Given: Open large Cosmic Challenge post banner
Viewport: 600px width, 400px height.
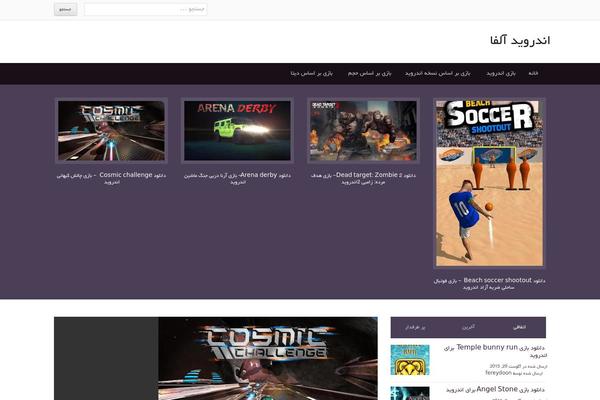Looking at the screenshot, I should [x=216, y=358].
